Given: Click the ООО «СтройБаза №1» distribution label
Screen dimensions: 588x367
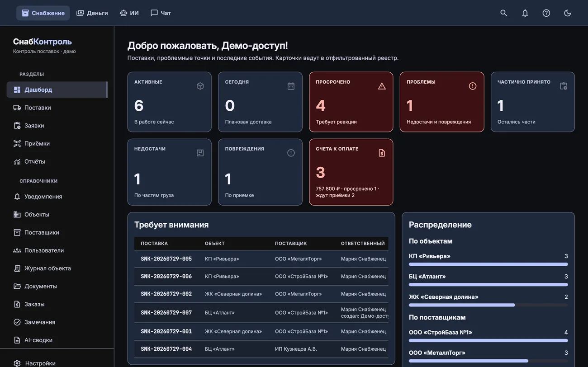Looking at the screenshot, I should tap(441, 332).
